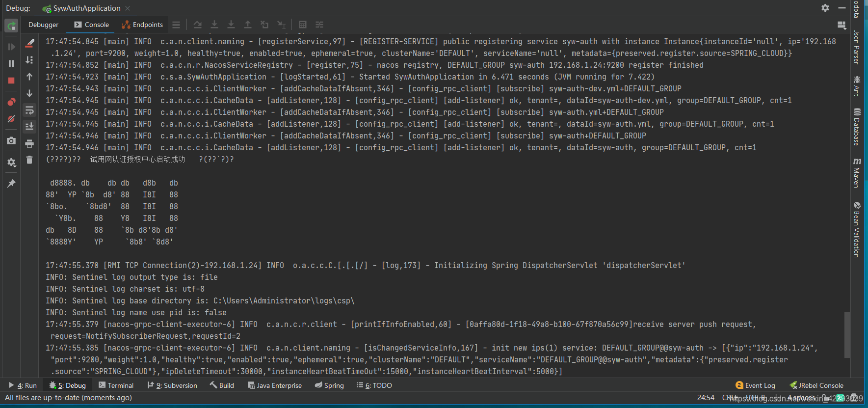The height and width of the screenshot is (408, 868).
Task: Print the console output
Action: click(29, 143)
